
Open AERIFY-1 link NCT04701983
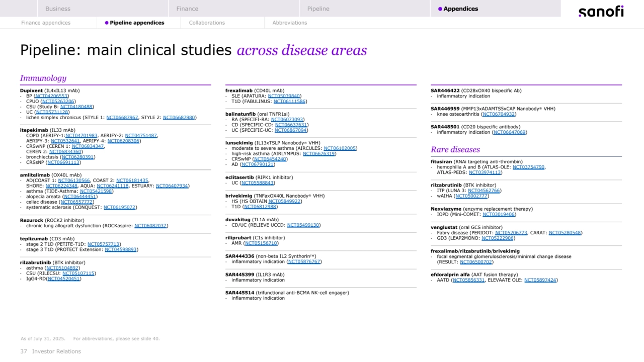[82, 136]
